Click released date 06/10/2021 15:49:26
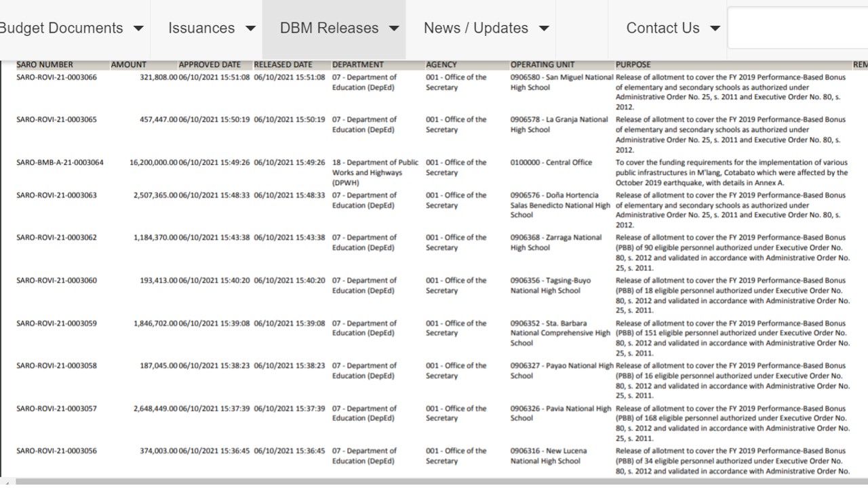Image resolution: width=868 pixels, height=488 pixels. pos(289,163)
